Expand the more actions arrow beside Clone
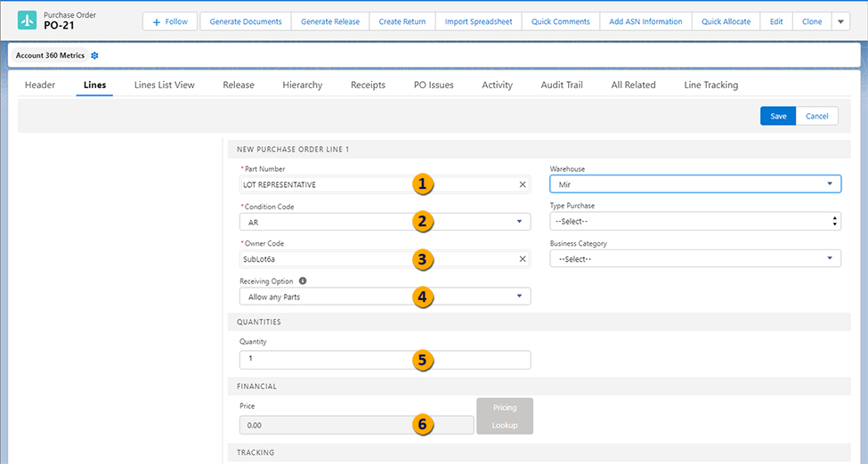The image size is (868, 464). coord(841,21)
